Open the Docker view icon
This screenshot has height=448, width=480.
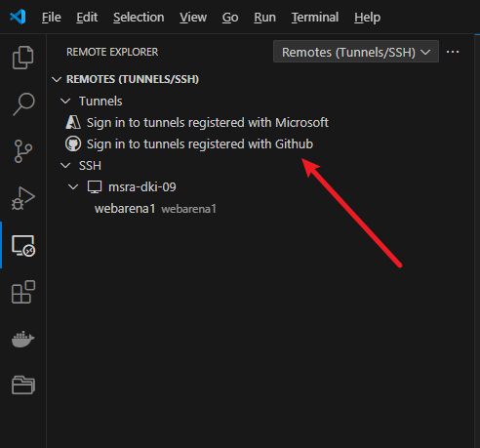point(23,339)
